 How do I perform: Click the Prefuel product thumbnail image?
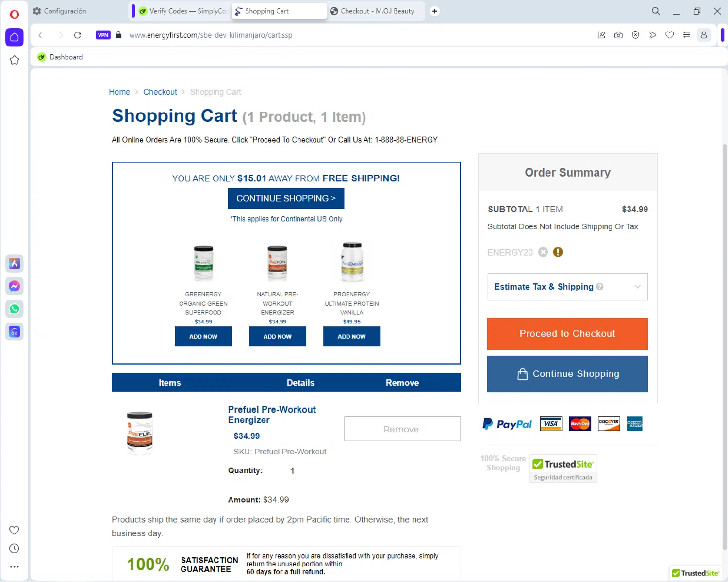click(140, 433)
